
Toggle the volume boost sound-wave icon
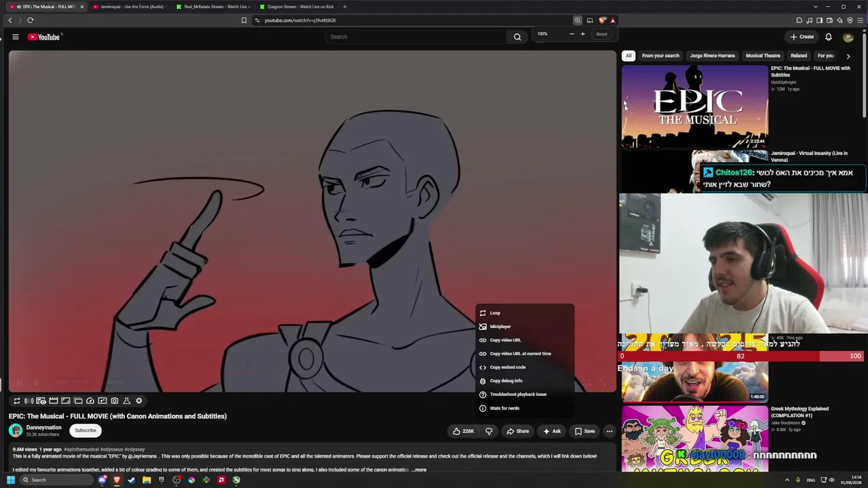coord(29,401)
